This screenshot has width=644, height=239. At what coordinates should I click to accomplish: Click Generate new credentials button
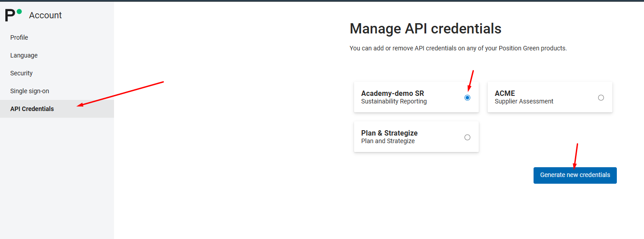[x=575, y=175]
